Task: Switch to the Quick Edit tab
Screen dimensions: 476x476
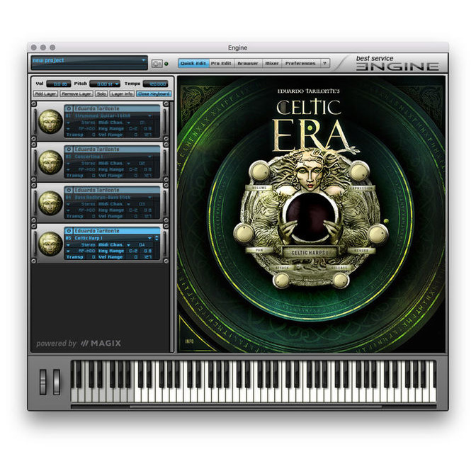Action: (x=193, y=64)
